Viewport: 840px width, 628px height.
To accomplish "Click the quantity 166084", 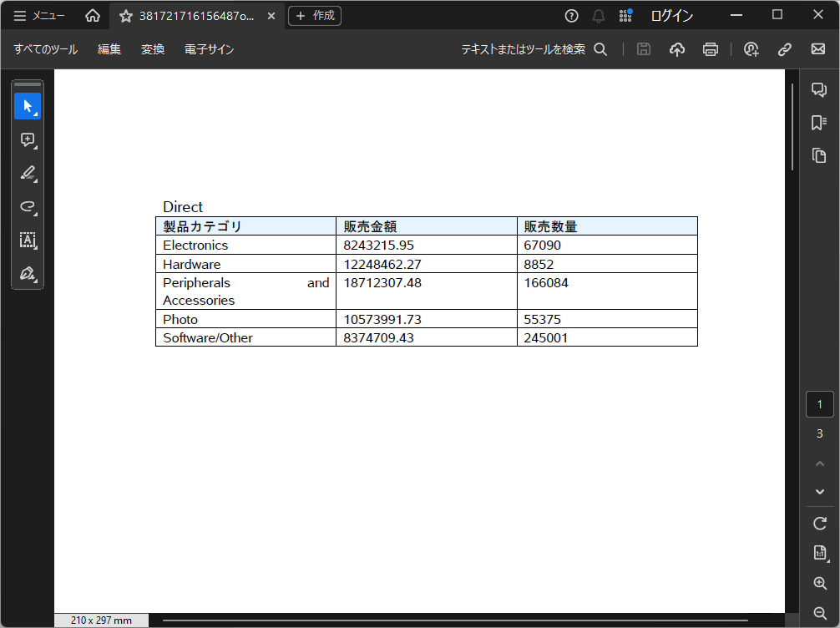I will click(546, 283).
